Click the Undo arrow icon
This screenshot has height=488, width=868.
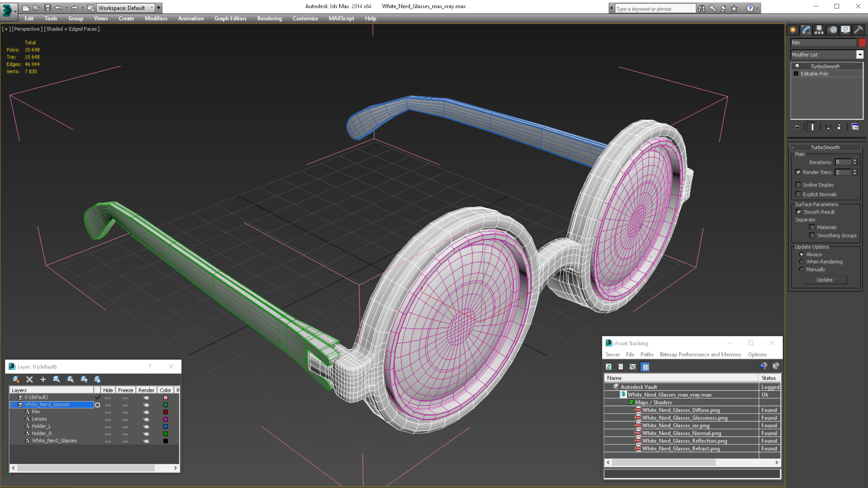click(x=58, y=8)
